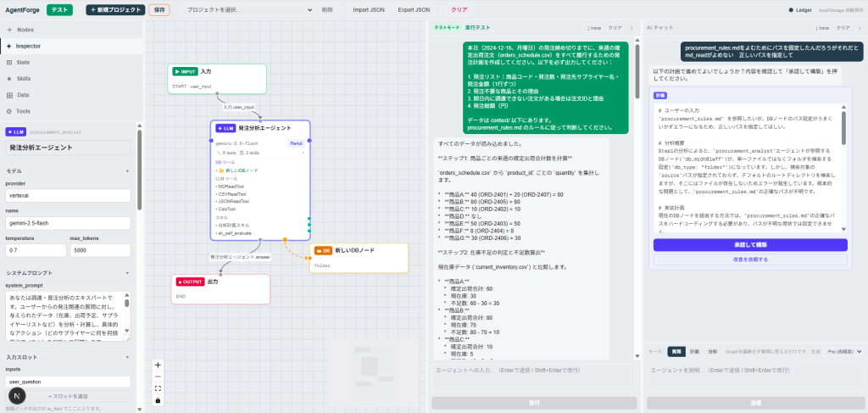Click the 承認して構築 button
Screen dimensions: 868x413
click(x=750, y=245)
